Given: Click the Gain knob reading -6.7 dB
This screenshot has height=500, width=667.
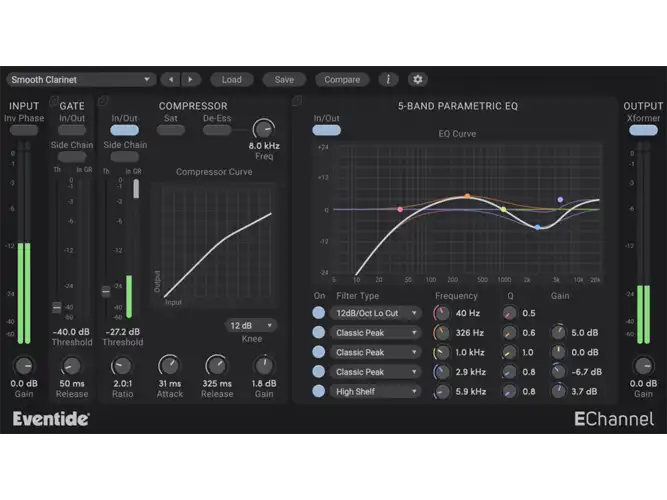Looking at the screenshot, I should 559,372.
